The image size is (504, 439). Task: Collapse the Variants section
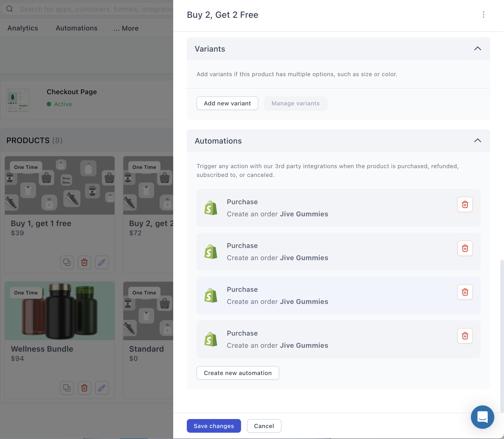tap(477, 48)
